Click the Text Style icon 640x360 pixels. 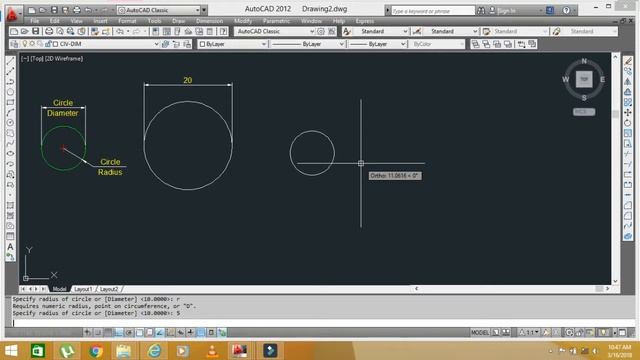click(347, 31)
